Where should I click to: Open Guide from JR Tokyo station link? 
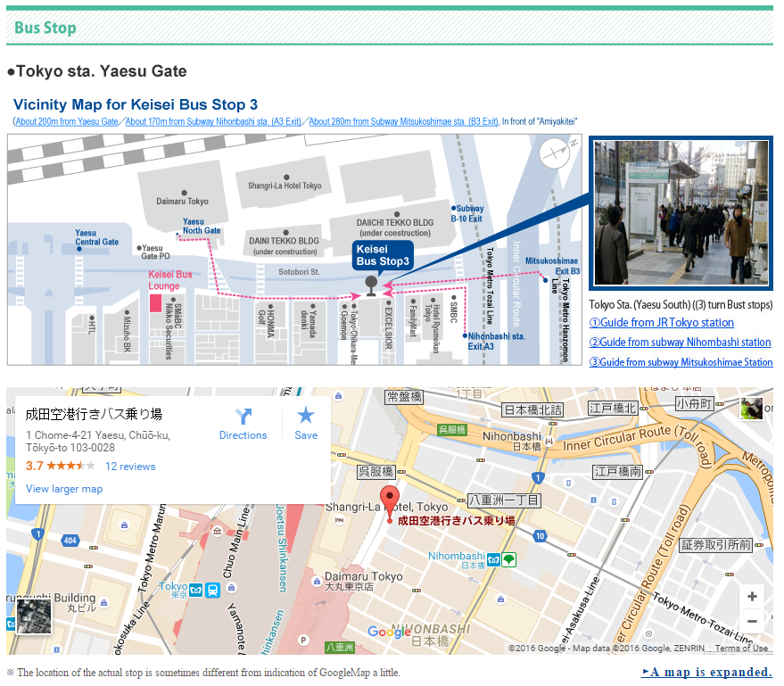(x=662, y=323)
